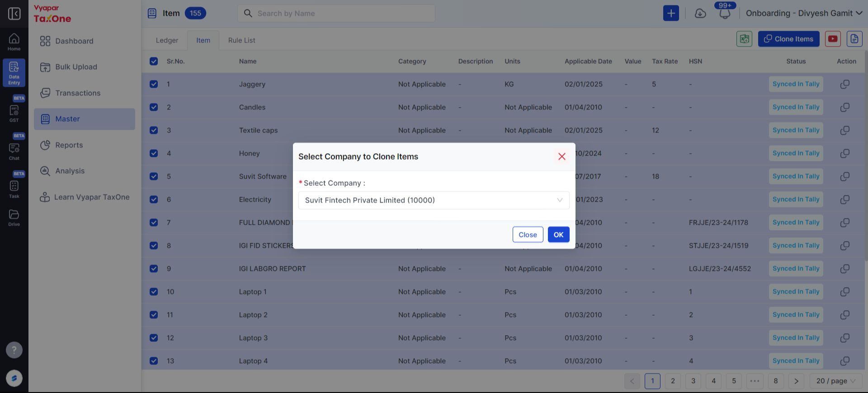Go to the next page arrow

pyautogui.click(x=796, y=381)
